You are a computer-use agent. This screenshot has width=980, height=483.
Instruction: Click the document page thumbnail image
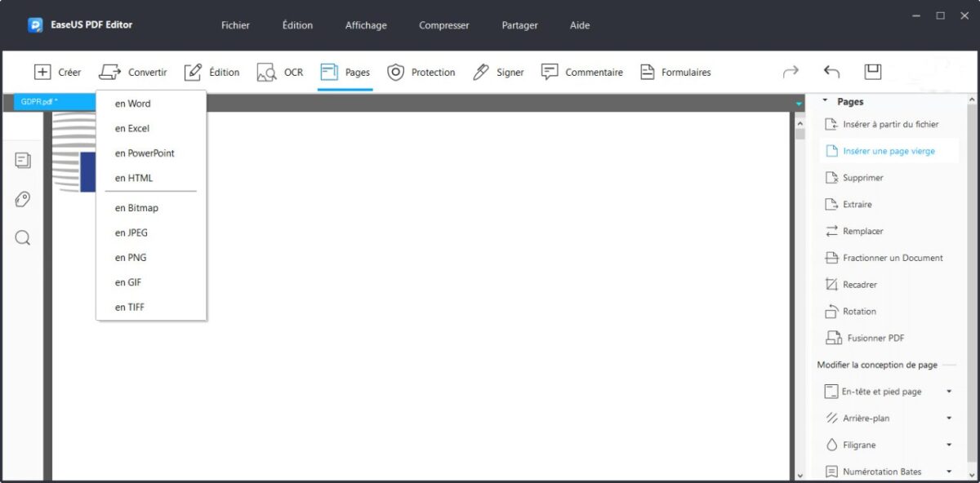pos(74,153)
